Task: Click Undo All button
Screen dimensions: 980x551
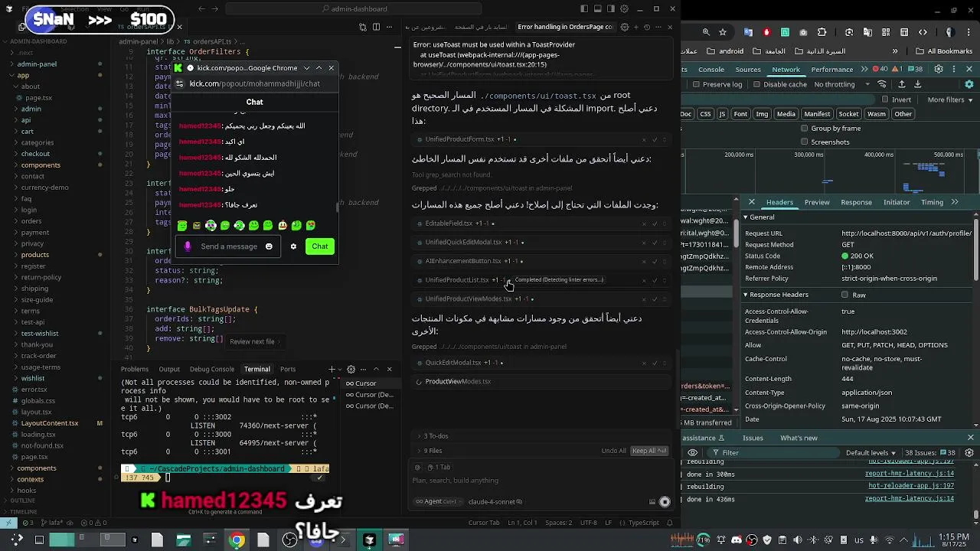Action: pos(613,451)
